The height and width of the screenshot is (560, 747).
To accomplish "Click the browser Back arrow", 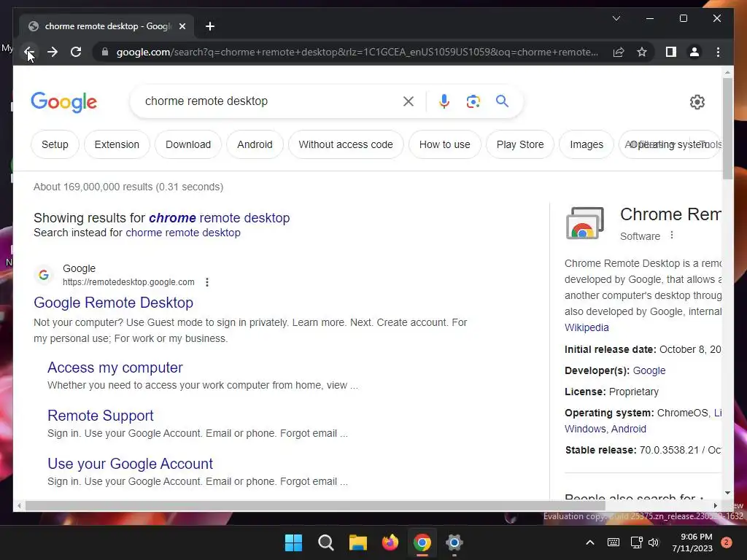I will coord(28,52).
